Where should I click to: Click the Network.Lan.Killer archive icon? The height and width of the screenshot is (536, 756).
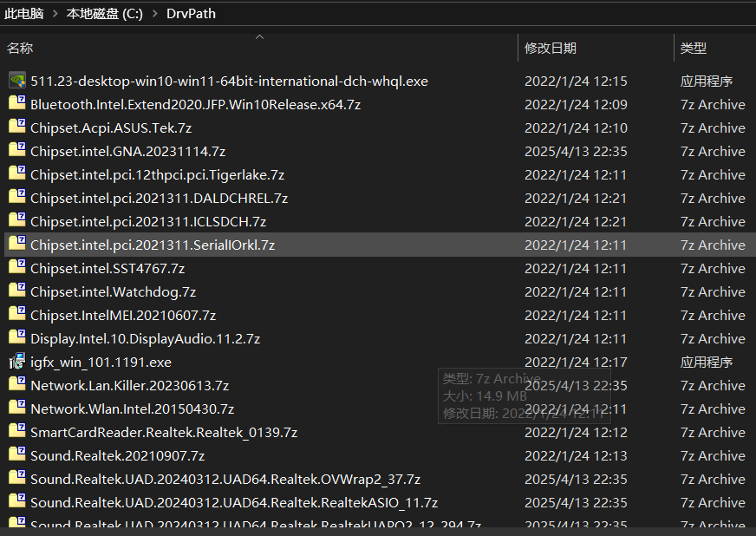click(x=16, y=385)
